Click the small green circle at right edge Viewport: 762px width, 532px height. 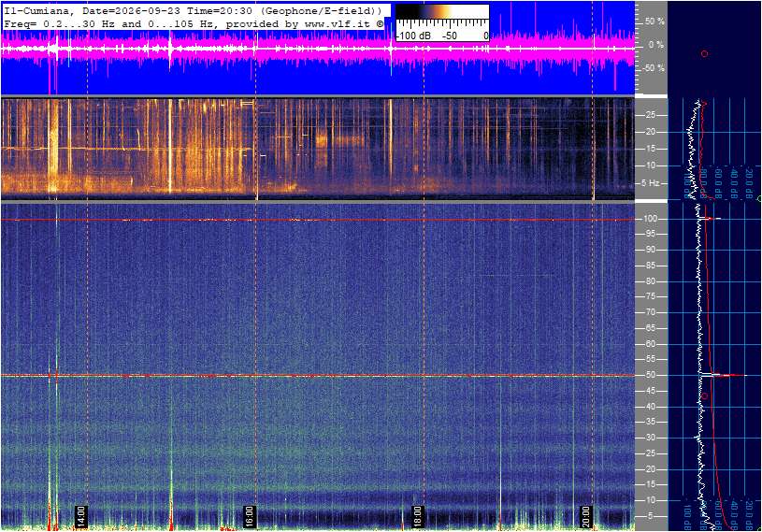click(759, 199)
